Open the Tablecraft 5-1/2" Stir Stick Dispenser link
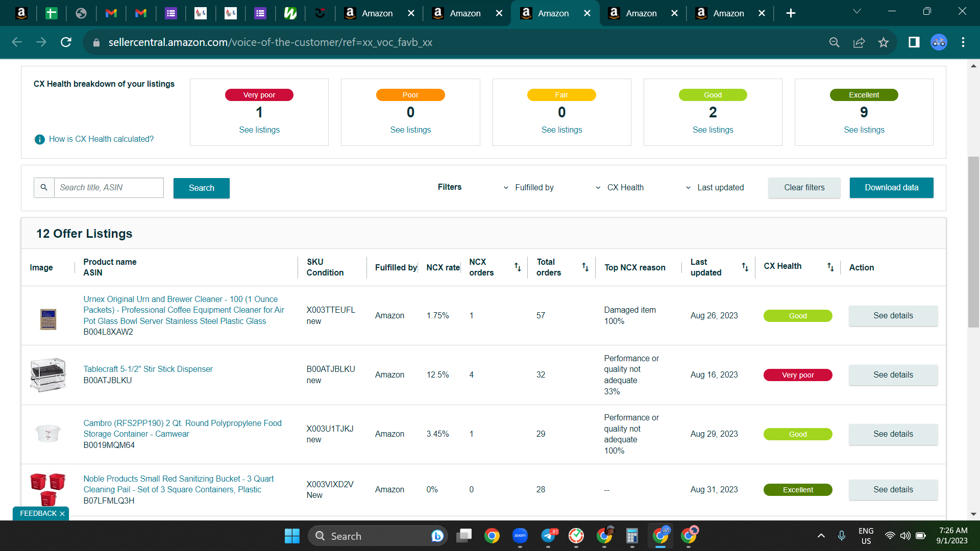Viewport: 980px width, 551px height. point(148,369)
